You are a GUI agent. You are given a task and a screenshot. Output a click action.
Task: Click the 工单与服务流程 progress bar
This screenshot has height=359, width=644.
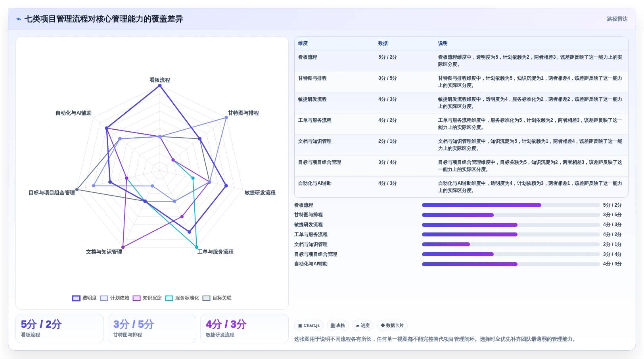pyautogui.click(x=511, y=234)
